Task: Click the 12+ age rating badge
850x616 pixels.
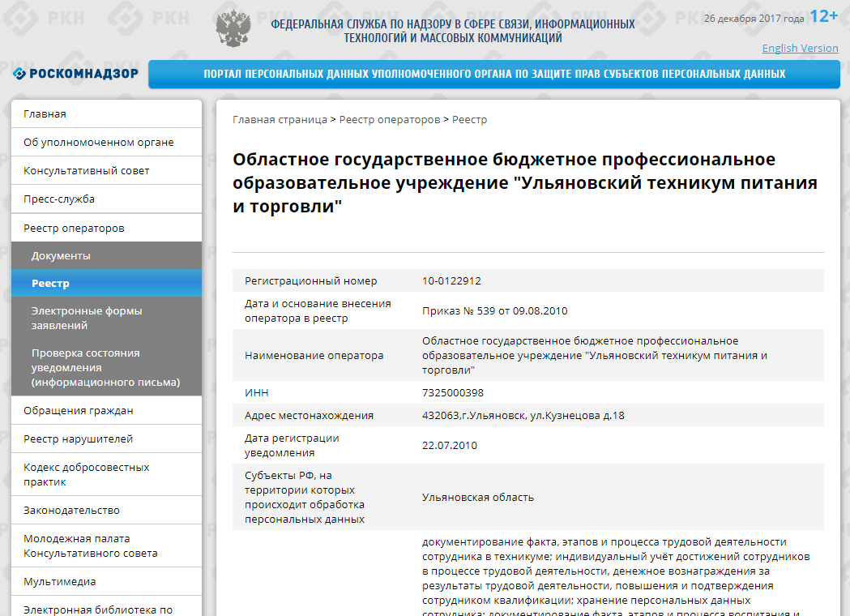Action: tap(823, 16)
